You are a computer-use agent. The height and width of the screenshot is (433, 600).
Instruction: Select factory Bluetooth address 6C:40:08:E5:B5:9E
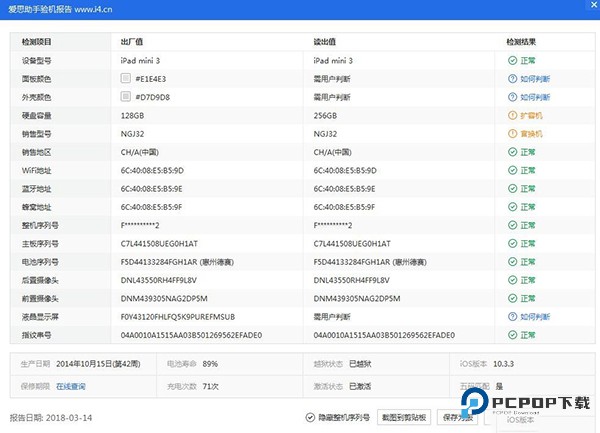(152, 189)
